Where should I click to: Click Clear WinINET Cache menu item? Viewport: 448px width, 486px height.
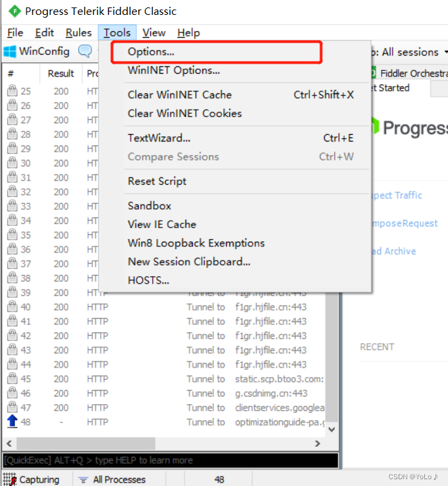point(179,95)
